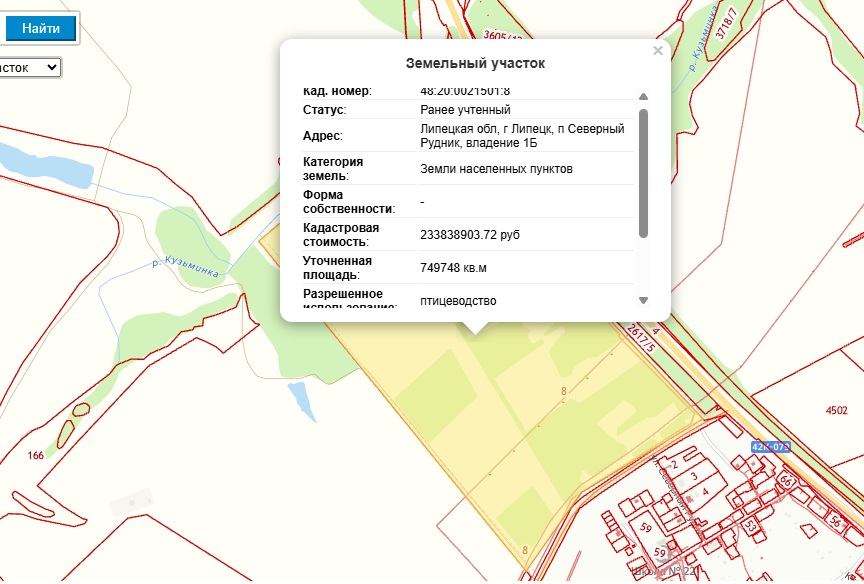Click building number 3 on map
Viewport: 864px width, 584px height.
tap(693, 477)
